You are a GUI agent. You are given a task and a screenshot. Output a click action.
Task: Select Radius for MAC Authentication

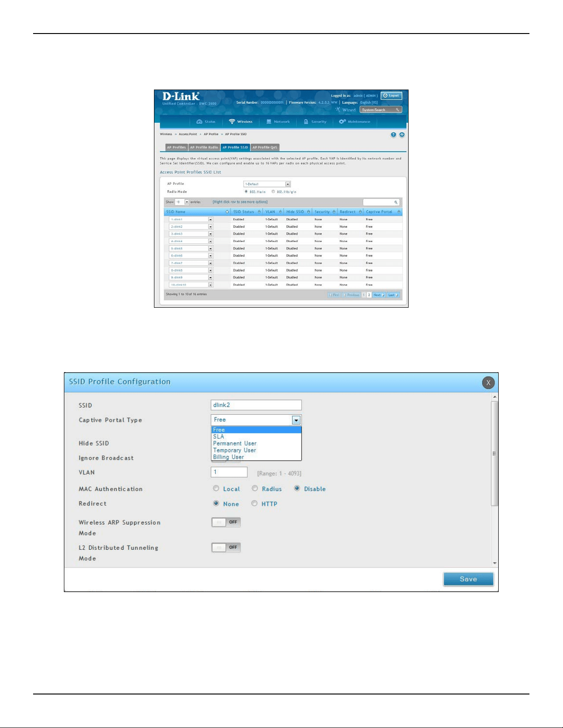[x=255, y=489]
